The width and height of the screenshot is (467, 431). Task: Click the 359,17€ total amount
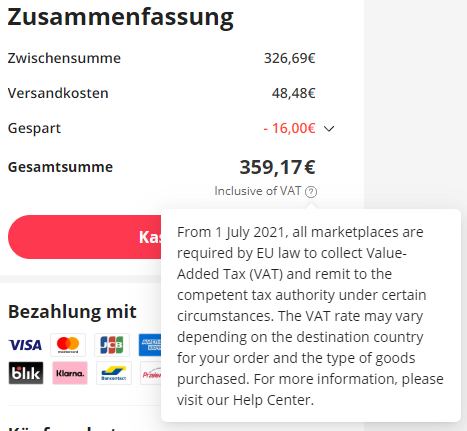(x=277, y=167)
